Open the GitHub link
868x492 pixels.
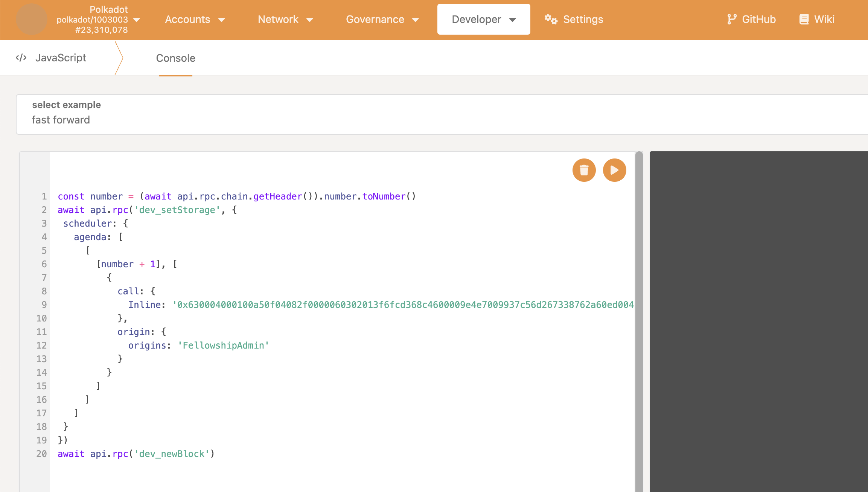(x=758, y=19)
